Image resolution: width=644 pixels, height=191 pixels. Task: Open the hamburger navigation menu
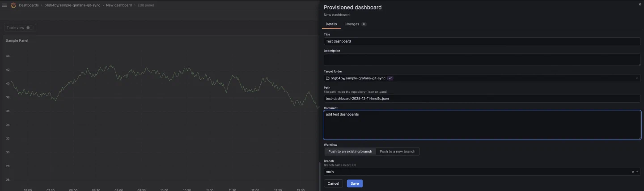point(4,5)
